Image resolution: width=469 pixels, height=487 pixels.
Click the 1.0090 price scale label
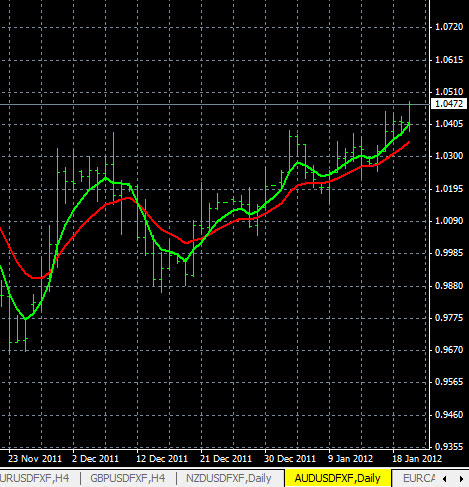[449, 221]
